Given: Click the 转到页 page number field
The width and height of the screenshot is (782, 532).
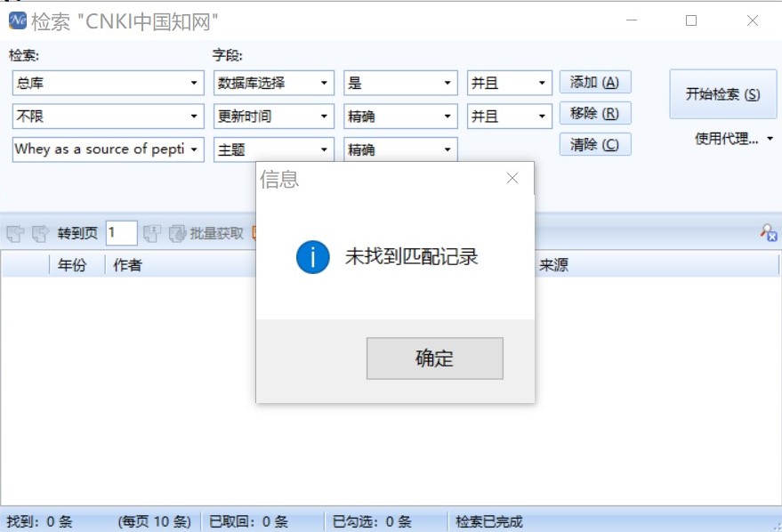Looking at the screenshot, I should 121,233.
